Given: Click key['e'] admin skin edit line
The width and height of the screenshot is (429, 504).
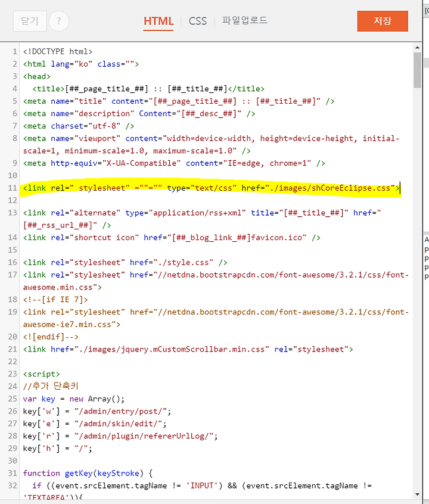Looking at the screenshot, I should point(95,424).
